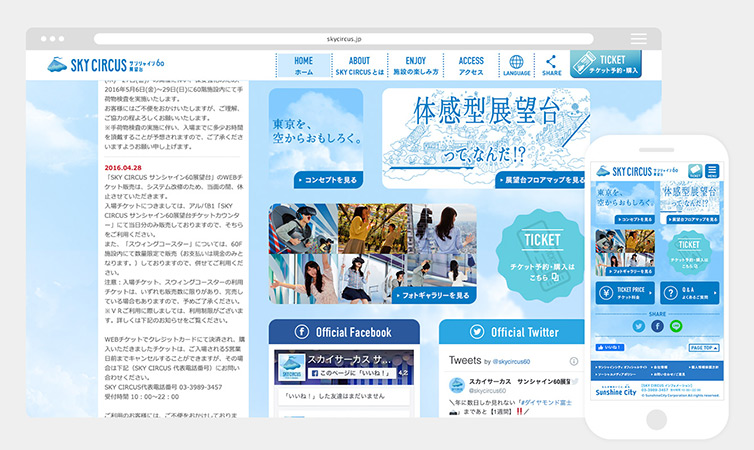The image size is (754, 450).
Task: Click the Twitter info icon beside Tweets
Action: [574, 361]
